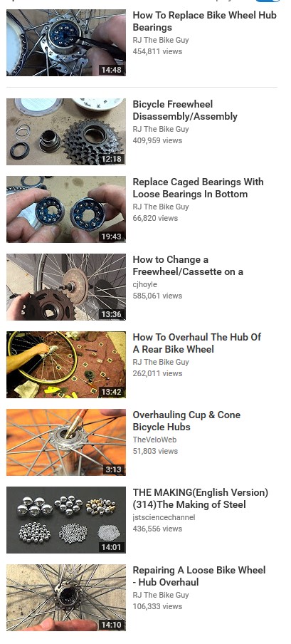Click the yellow rim wheel overhaul thumbnail
The image size is (291, 644).
[x=66, y=365]
